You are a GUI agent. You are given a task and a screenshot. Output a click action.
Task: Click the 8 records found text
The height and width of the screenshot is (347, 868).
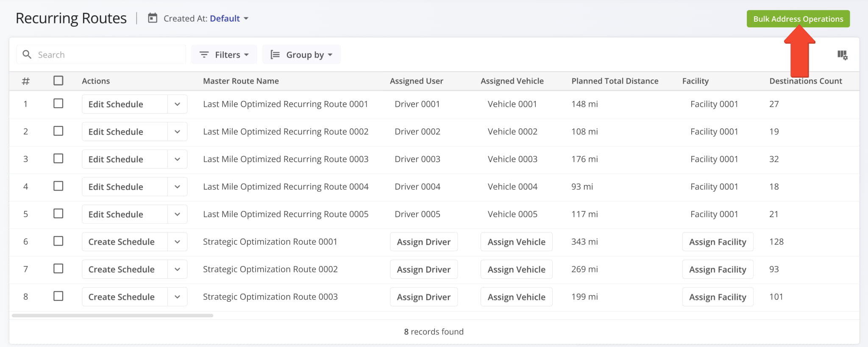coord(434,332)
